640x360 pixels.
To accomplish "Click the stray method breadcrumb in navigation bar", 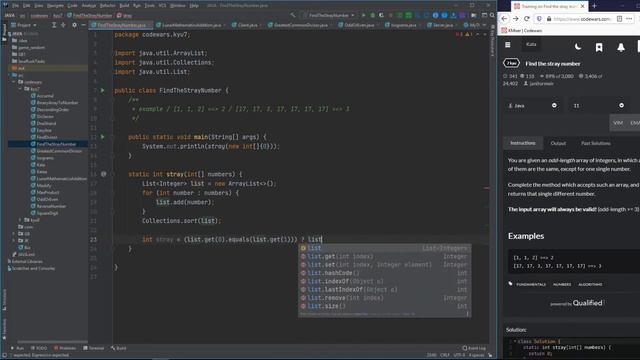I will (124, 15).
